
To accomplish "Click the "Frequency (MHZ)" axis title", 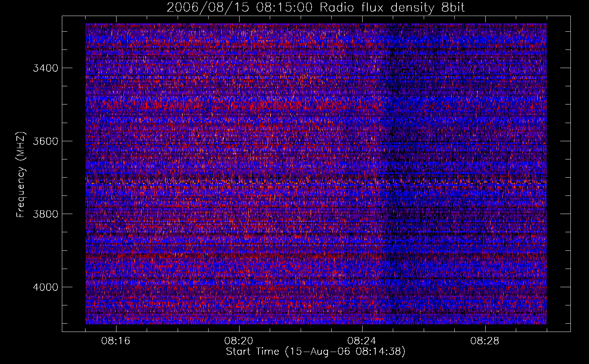I will coord(21,175).
